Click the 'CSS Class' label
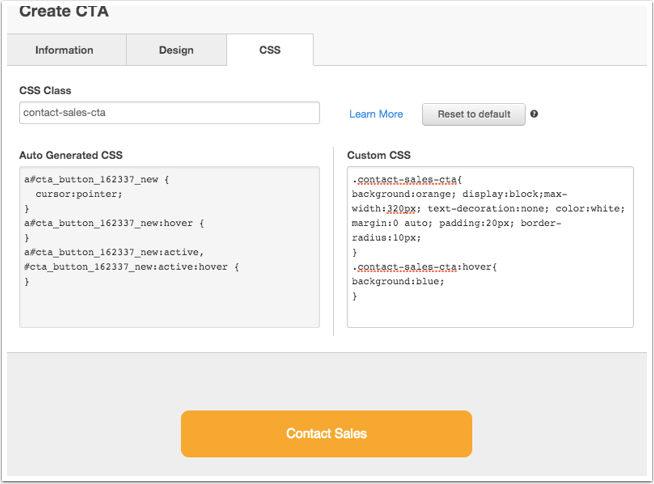654x484 pixels. pyautogui.click(x=45, y=91)
